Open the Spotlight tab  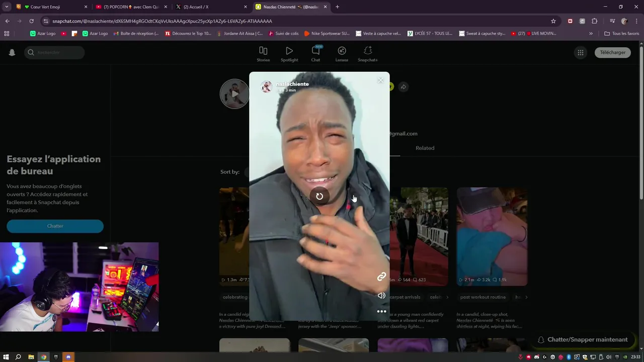coord(289,54)
